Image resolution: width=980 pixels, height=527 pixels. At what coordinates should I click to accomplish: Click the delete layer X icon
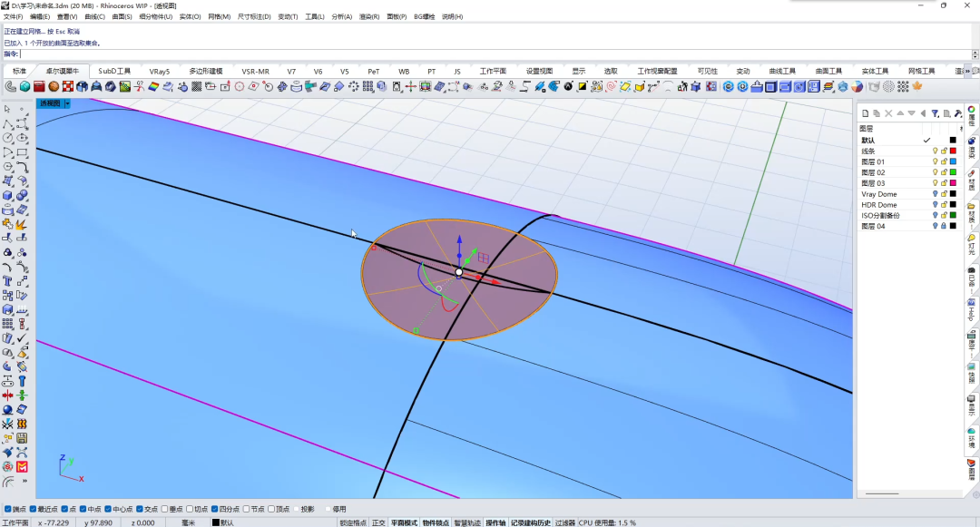click(x=888, y=113)
